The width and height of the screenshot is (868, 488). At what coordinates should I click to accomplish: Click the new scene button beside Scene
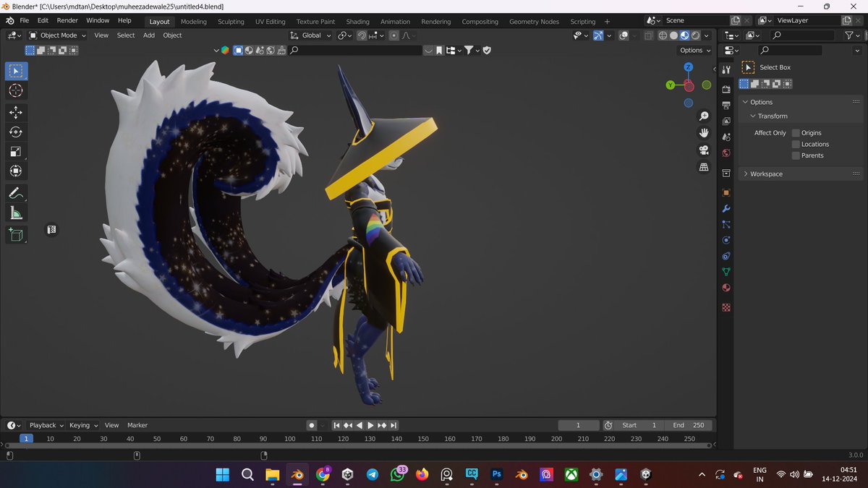coord(736,21)
